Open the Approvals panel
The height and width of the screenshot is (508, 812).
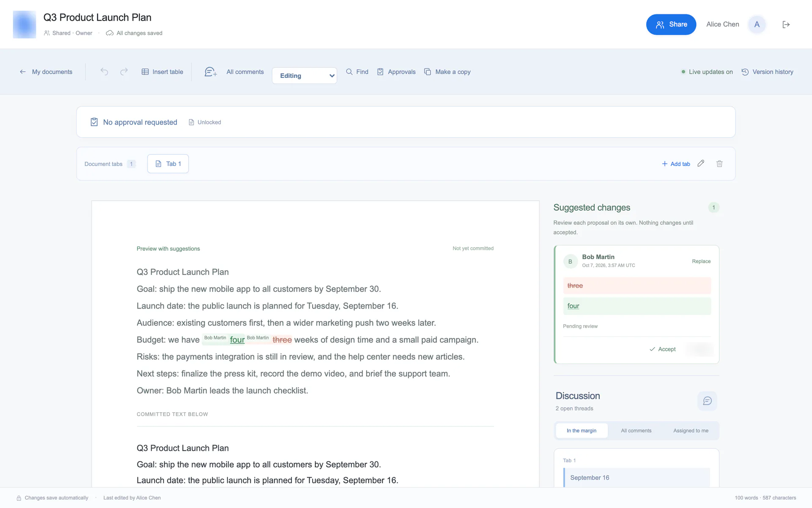tap(396, 72)
